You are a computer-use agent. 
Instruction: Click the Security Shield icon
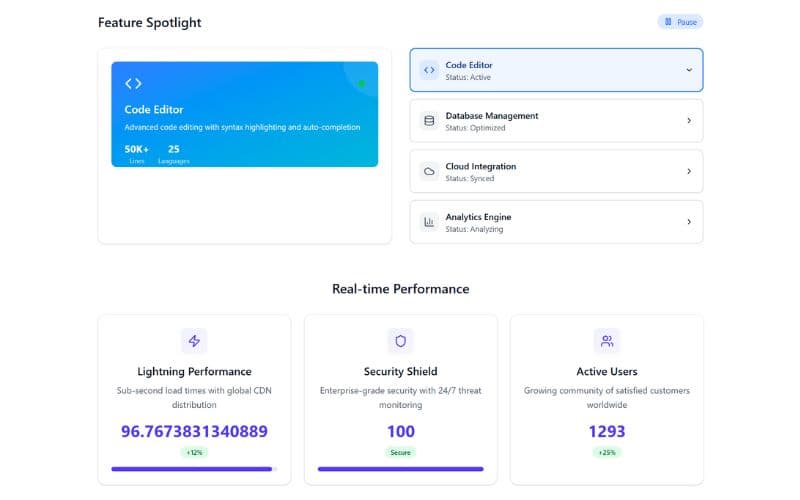(400, 341)
